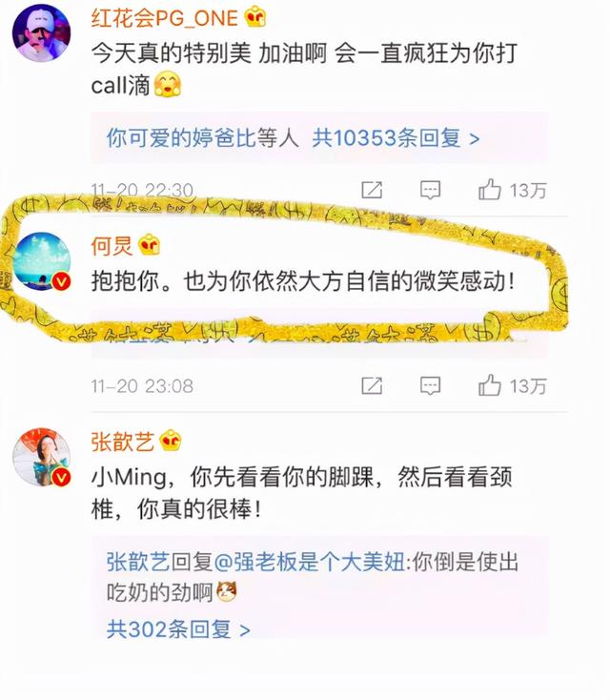Screen dimensions: 610x700
Task: Like the 红花会PG_ONE comment
Action: pyautogui.click(x=512, y=190)
